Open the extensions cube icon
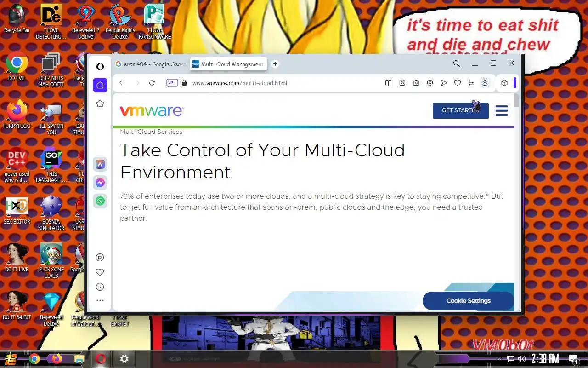 pyautogui.click(x=504, y=83)
